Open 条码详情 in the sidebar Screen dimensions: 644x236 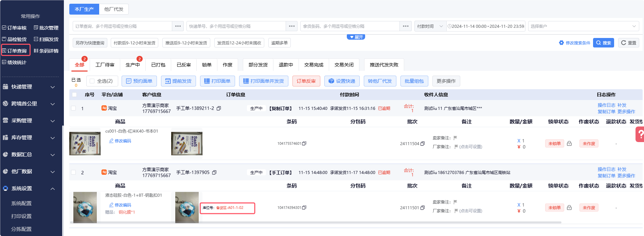(46, 51)
